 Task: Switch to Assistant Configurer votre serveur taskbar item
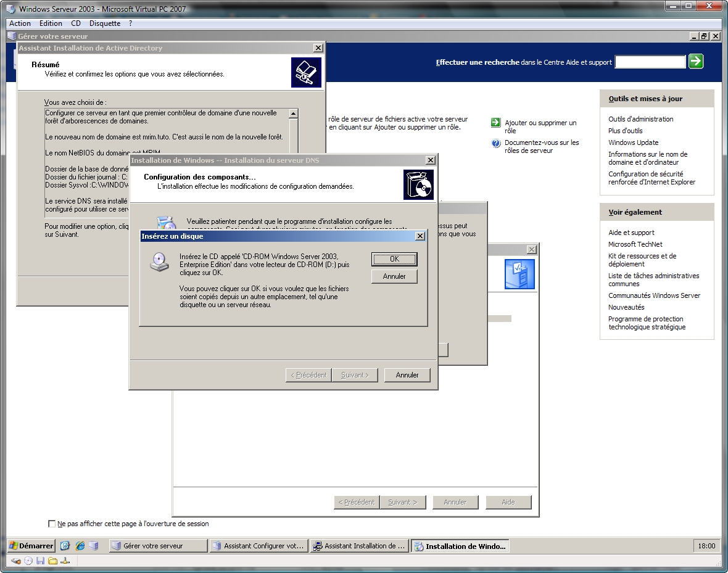259,546
